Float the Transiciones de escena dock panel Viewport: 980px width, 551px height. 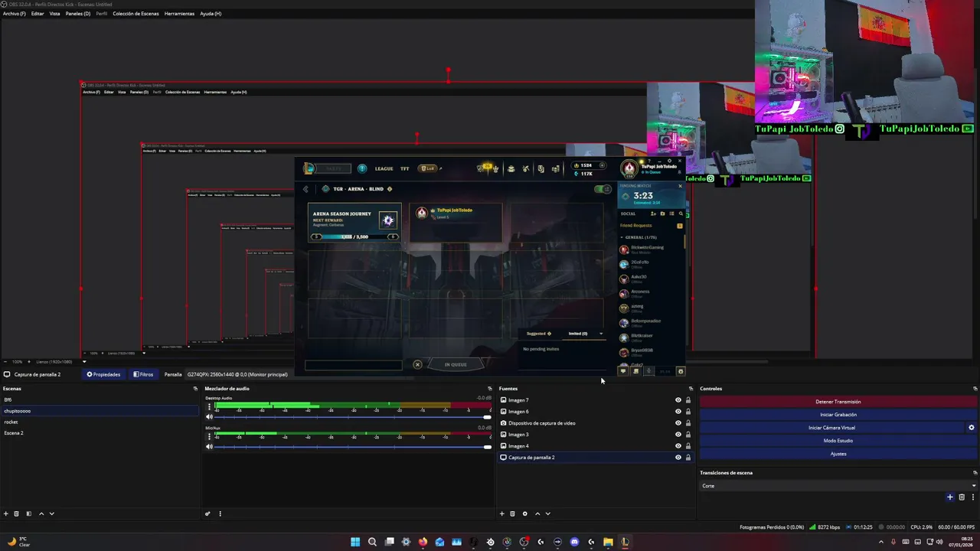pyautogui.click(x=975, y=473)
